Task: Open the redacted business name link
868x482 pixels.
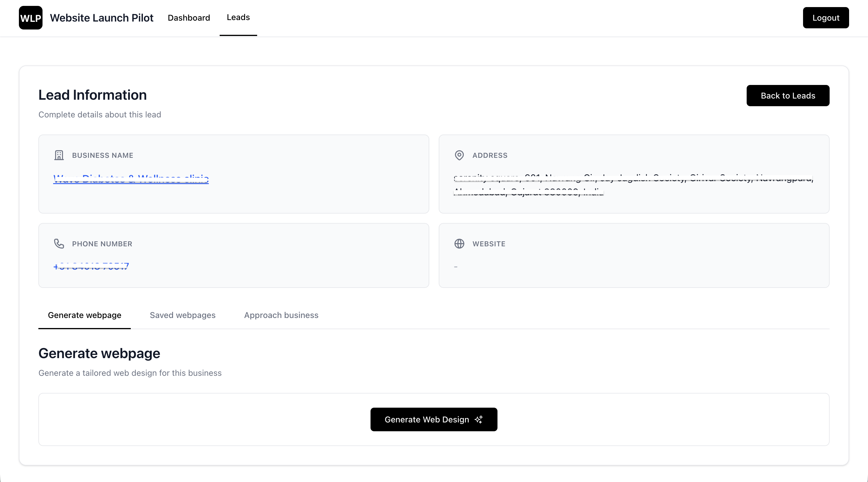Action: [131, 179]
